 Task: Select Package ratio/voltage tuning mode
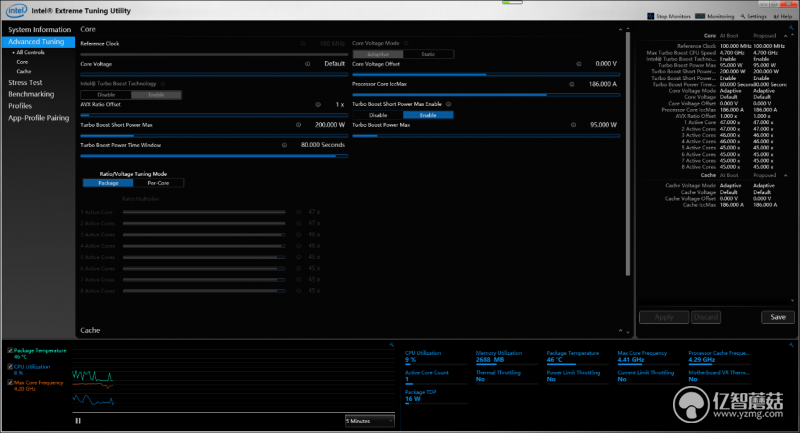108,183
